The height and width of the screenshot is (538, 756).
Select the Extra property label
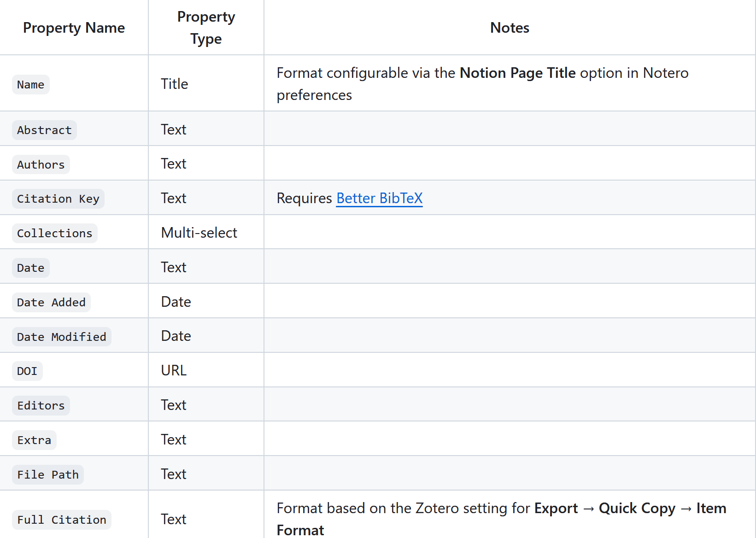click(x=34, y=440)
